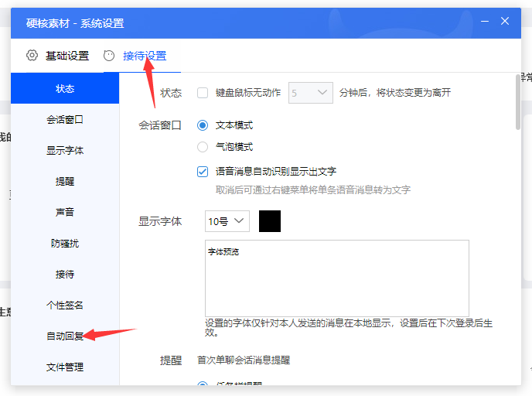Jump to 声音 settings in sidebar
The height and width of the screenshot is (396, 532).
(65, 212)
